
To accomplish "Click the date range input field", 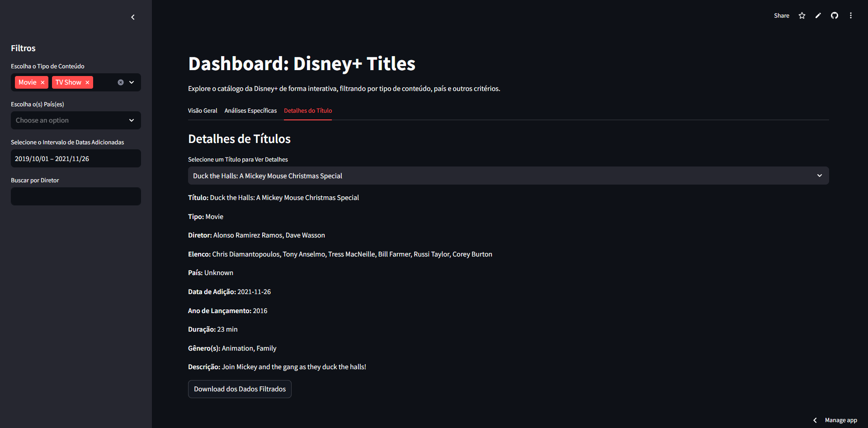I will click(76, 158).
